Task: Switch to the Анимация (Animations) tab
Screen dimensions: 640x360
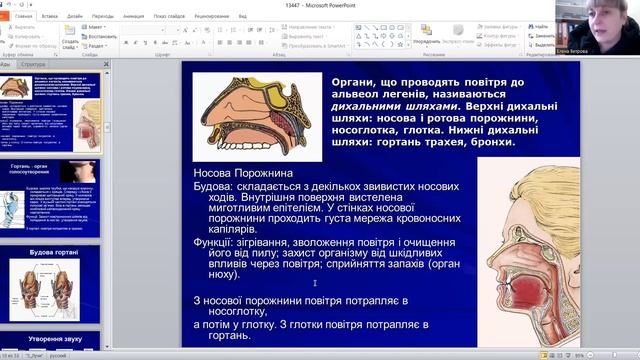Action: click(133, 16)
